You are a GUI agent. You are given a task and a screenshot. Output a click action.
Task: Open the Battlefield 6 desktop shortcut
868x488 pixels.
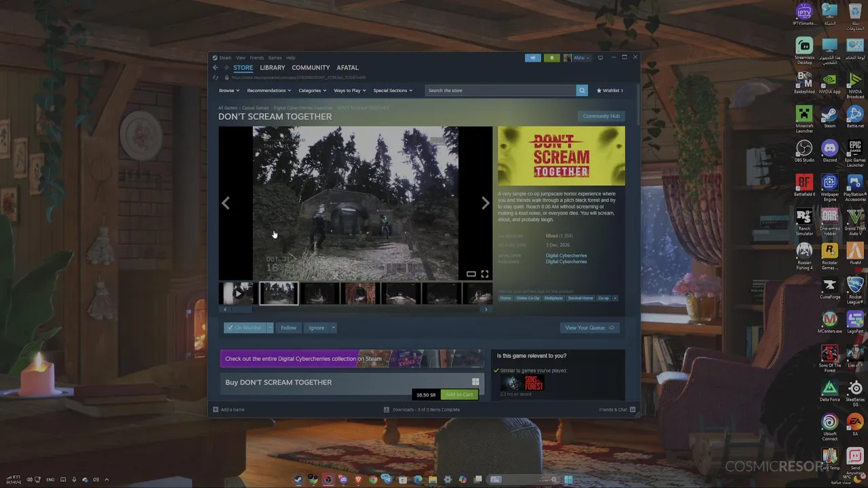[x=804, y=186]
